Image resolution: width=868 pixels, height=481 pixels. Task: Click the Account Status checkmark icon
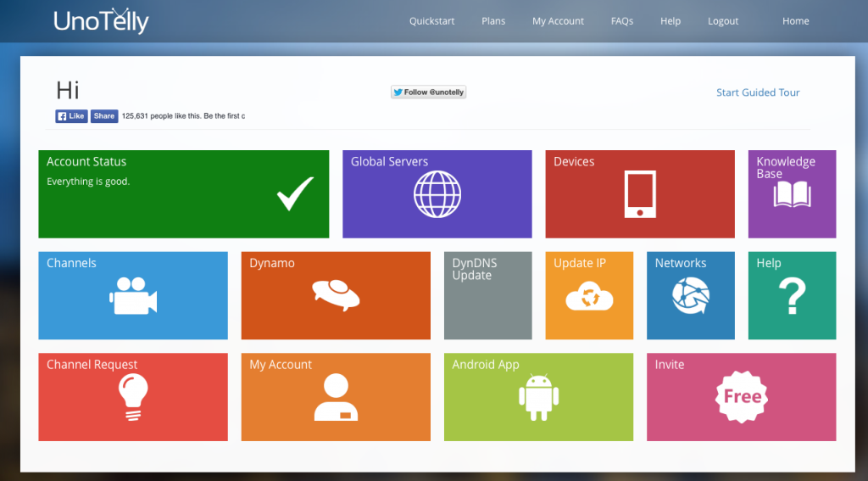coord(295,193)
